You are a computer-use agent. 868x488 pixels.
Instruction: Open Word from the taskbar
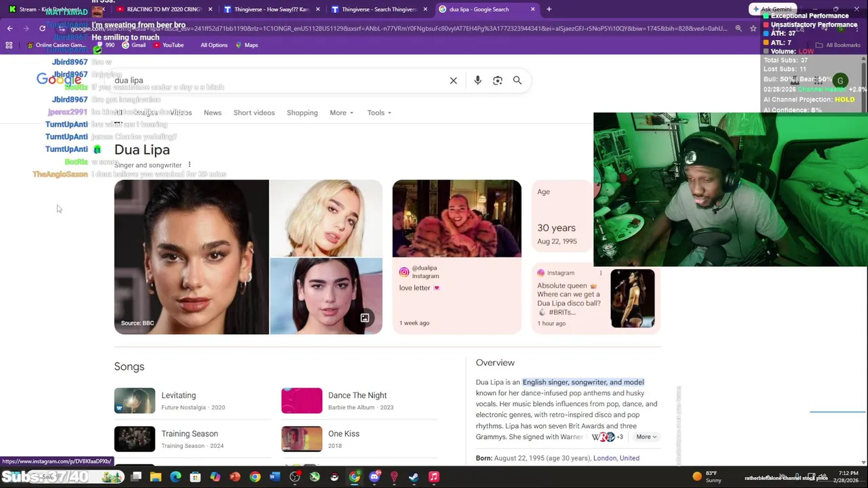[275, 477]
